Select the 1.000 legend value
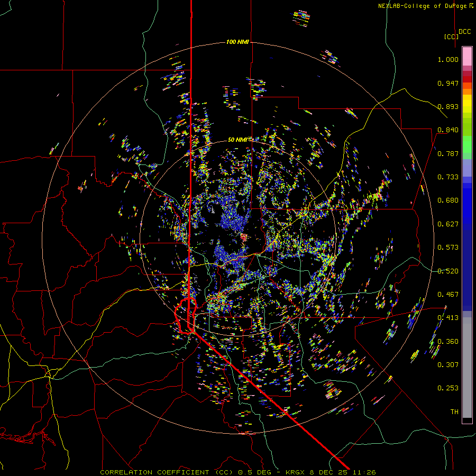Screen dimensions: 476x476 pyautogui.click(x=448, y=59)
